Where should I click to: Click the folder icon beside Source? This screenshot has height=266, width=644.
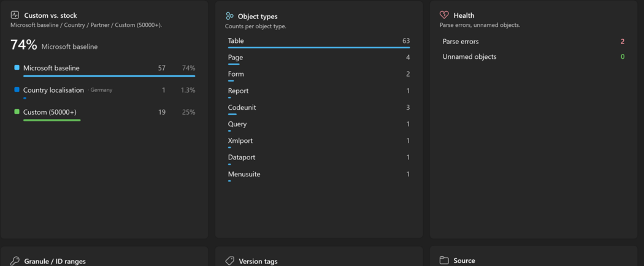[444, 260]
